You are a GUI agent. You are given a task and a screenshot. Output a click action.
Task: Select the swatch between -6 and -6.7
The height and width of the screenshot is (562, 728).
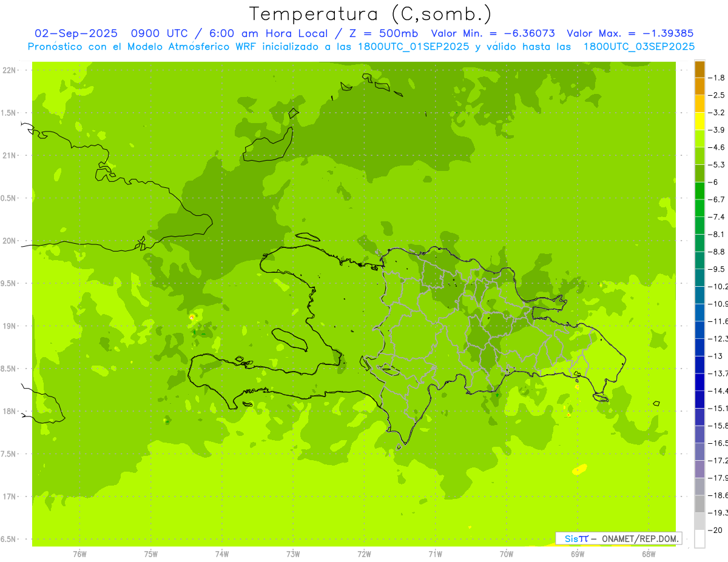click(x=699, y=190)
